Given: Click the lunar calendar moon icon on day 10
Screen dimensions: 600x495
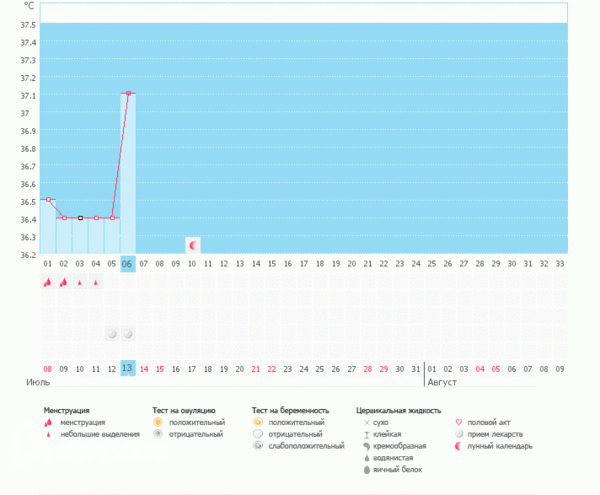Looking at the screenshot, I should coord(193,244).
